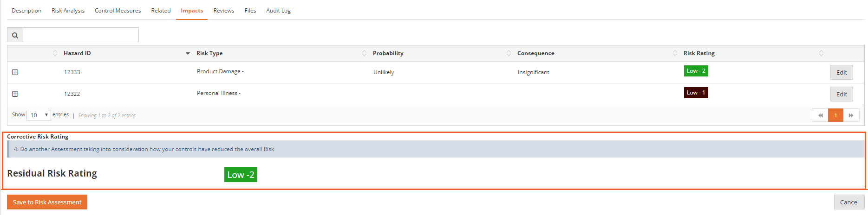This screenshot has width=868, height=215.
Task: Go to previous page arrow
Action: coord(820,115)
